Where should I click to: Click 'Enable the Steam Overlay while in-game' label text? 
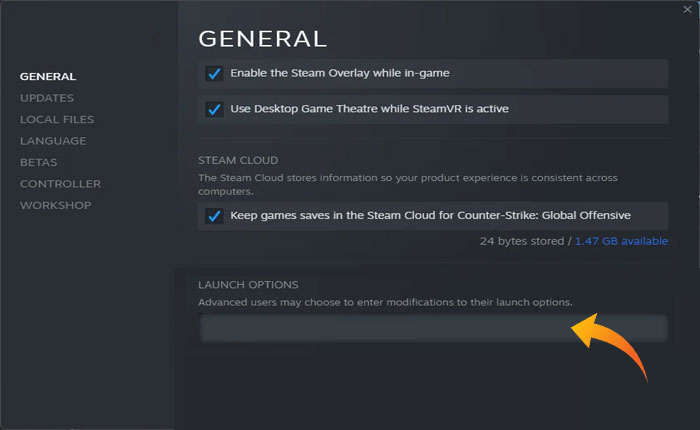[x=340, y=74]
